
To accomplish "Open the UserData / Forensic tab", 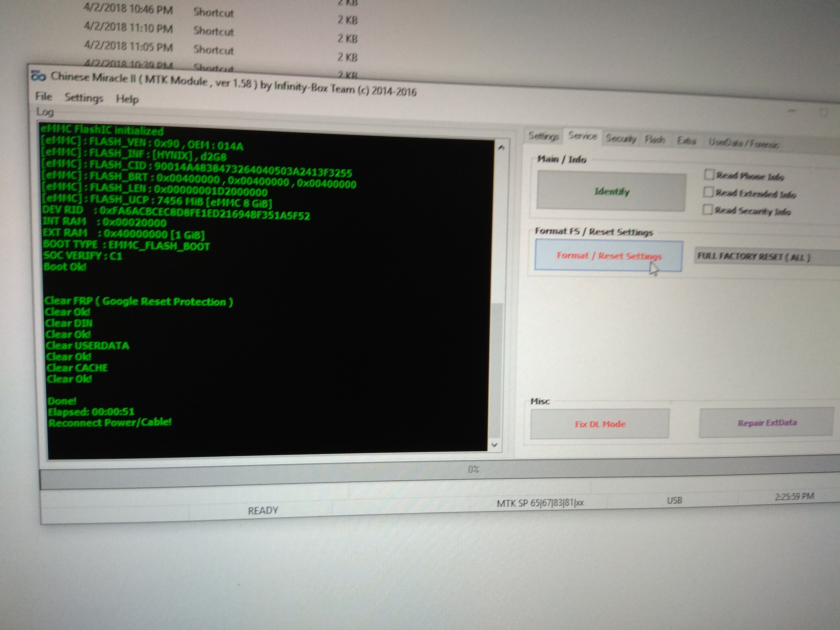I will click(x=743, y=144).
